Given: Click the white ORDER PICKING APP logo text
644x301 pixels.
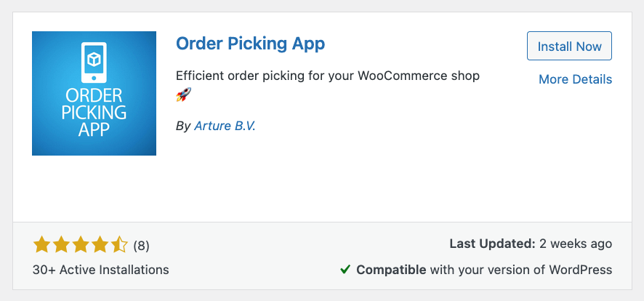Looking at the screenshot, I should pyautogui.click(x=94, y=113).
